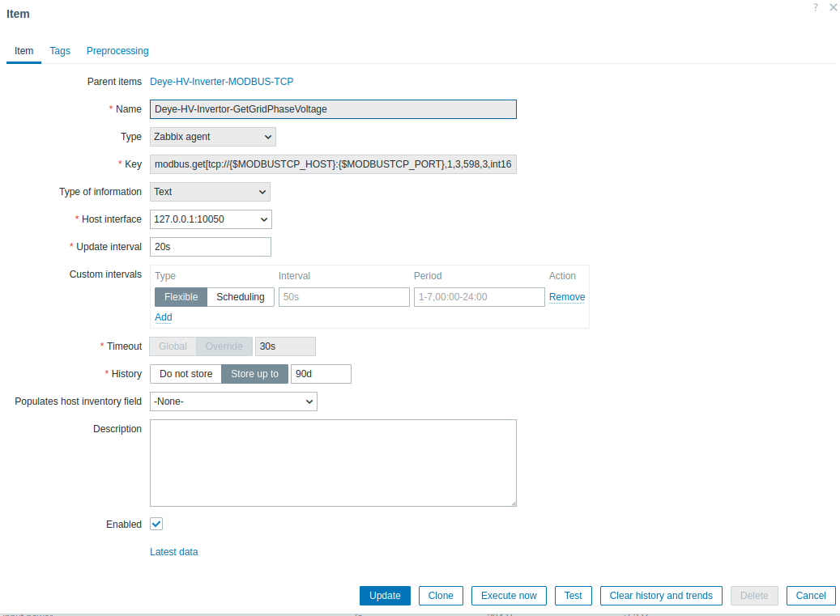Click the Timeout 30s value field

[285, 346]
